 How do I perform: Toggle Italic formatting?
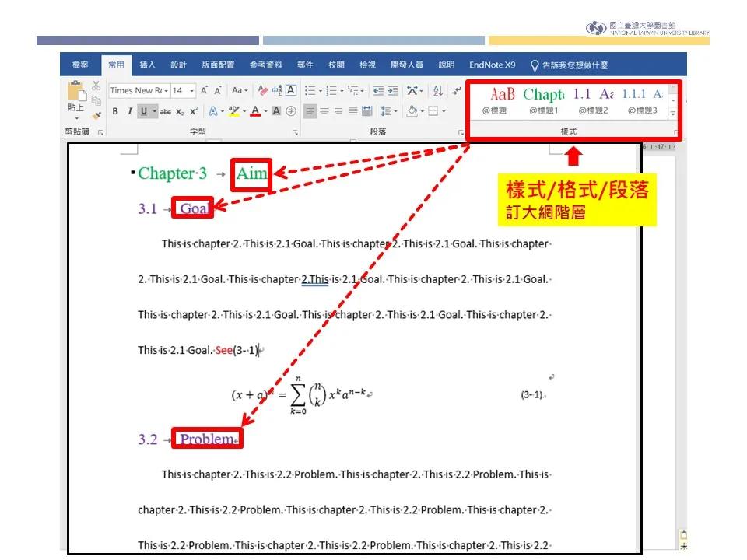[x=131, y=111]
